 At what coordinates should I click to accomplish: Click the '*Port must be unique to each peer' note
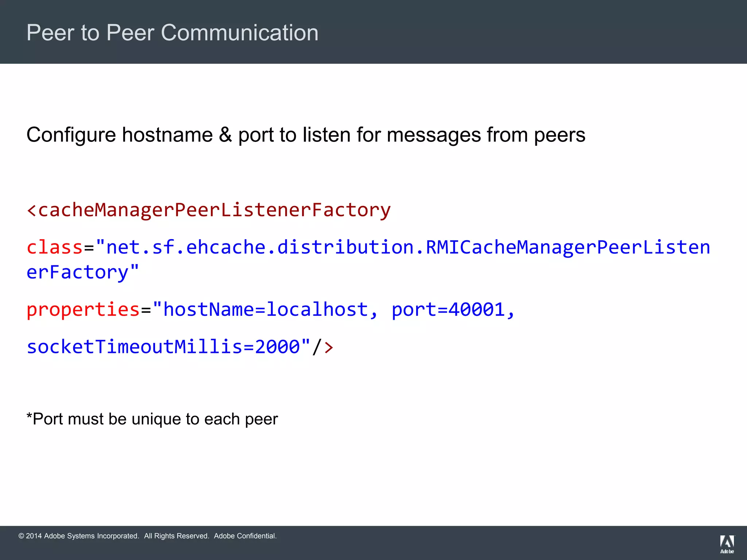click(x=152, y=419)
